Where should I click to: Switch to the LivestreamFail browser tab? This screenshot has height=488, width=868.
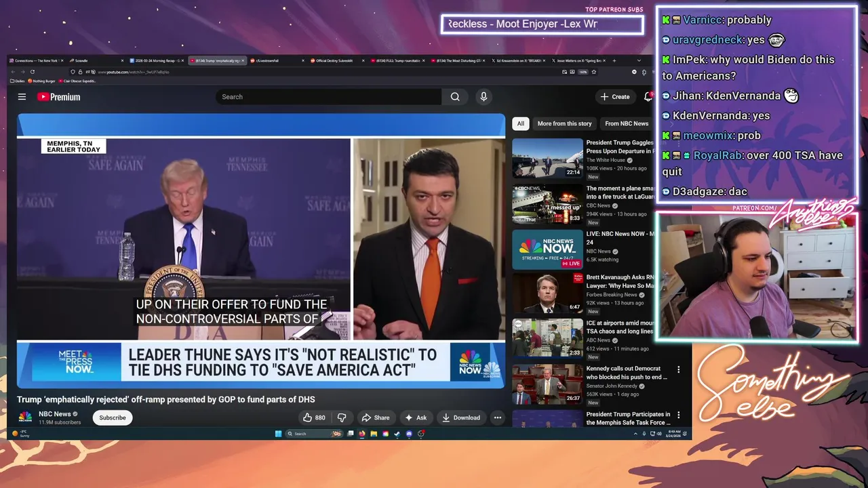pos(277,60)
